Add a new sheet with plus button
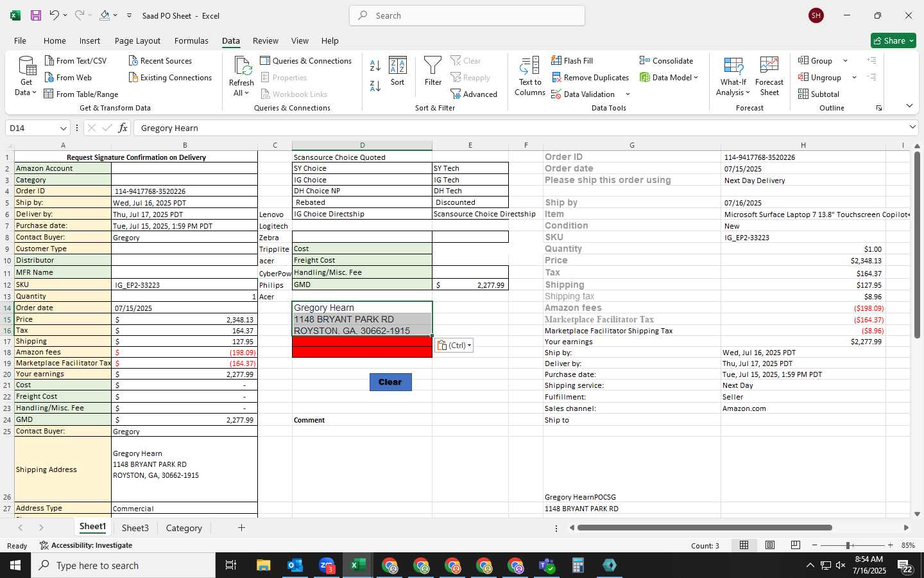Screen dimensions: 924x578 241,528
